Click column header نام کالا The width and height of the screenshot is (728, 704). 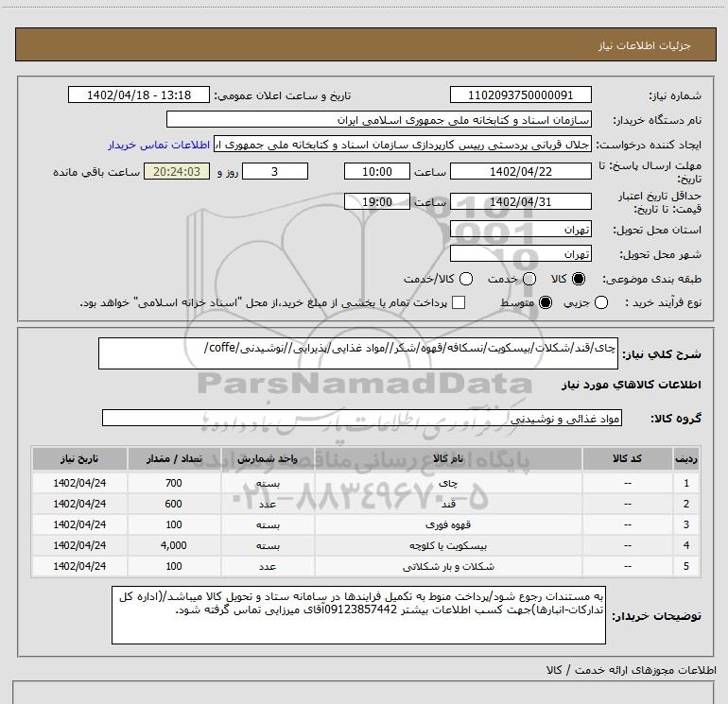tap(448, 459)
